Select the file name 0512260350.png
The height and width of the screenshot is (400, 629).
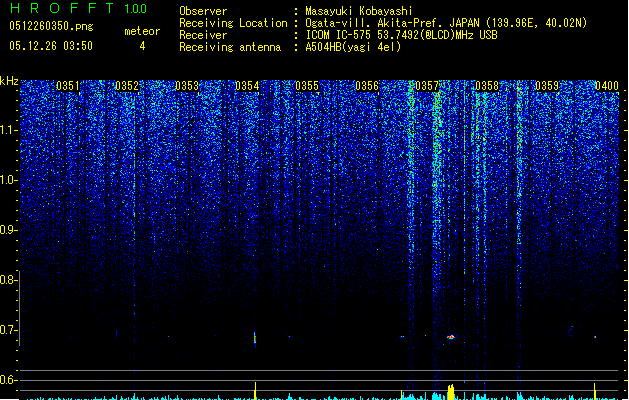pos(51,26)
